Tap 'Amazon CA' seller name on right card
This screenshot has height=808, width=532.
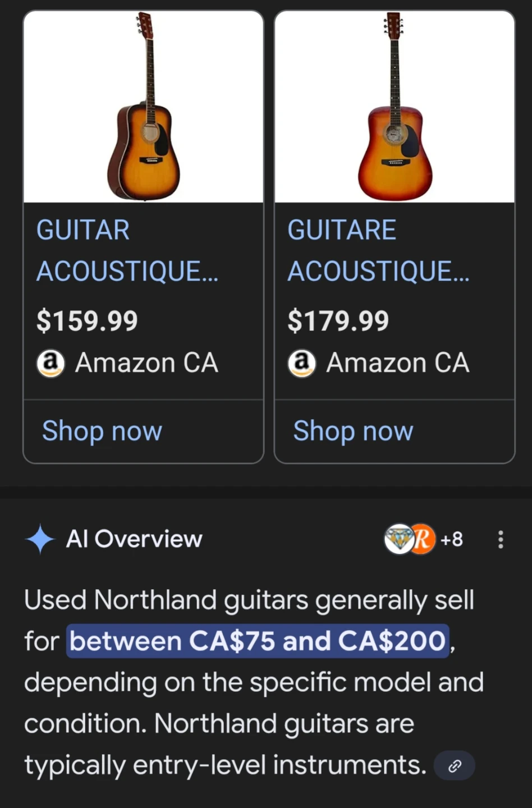click(398, 363)
